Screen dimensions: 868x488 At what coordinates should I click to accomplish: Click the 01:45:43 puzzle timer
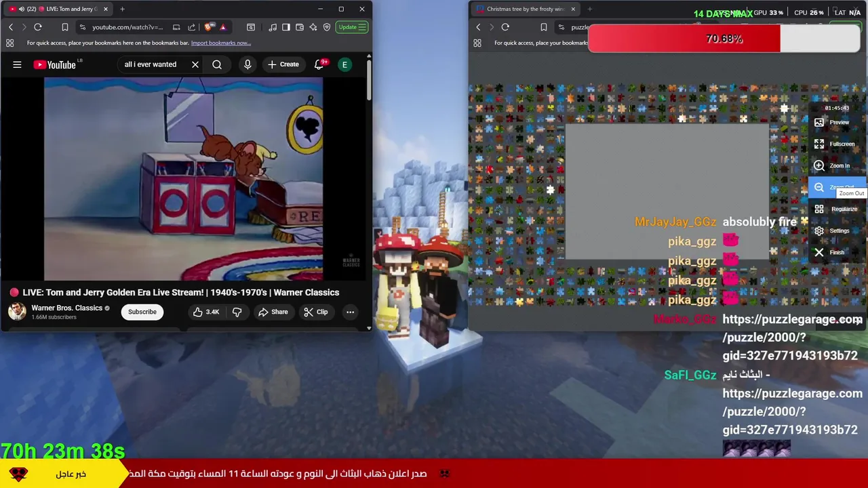click(837, 108)
